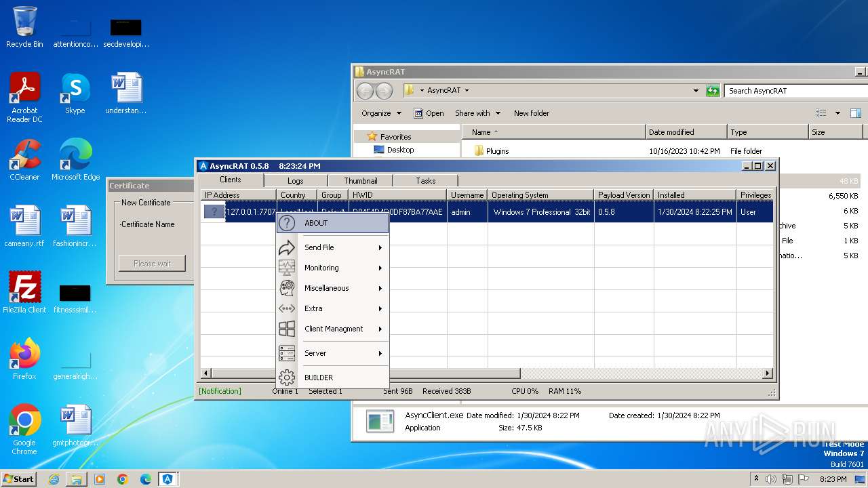Viewport: 868px width, 488px height.
Task: Sort files by Date modified column
Action: (686, 132)
